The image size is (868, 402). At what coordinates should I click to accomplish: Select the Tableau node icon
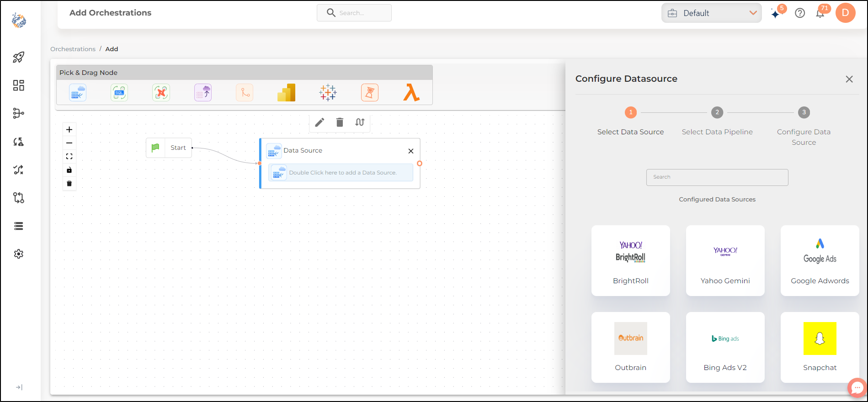328,93
